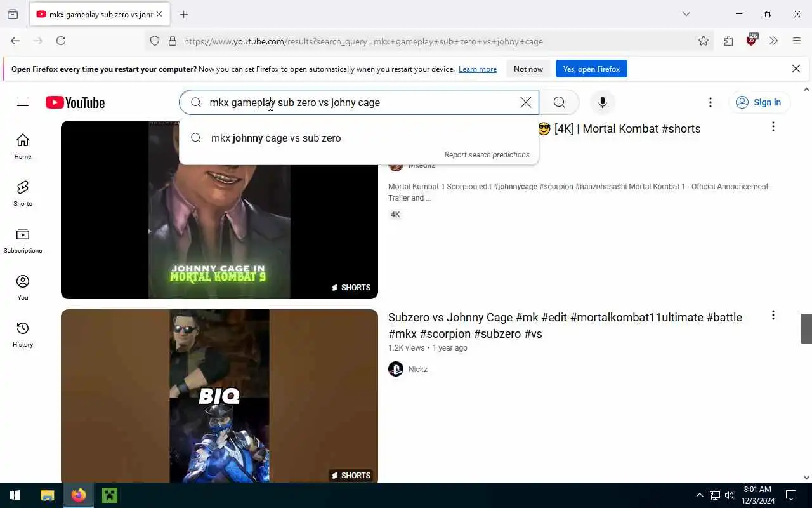Open the Minecraft taskbar icon
This screenshot has width=812, height=508.
tap(110, 495)
